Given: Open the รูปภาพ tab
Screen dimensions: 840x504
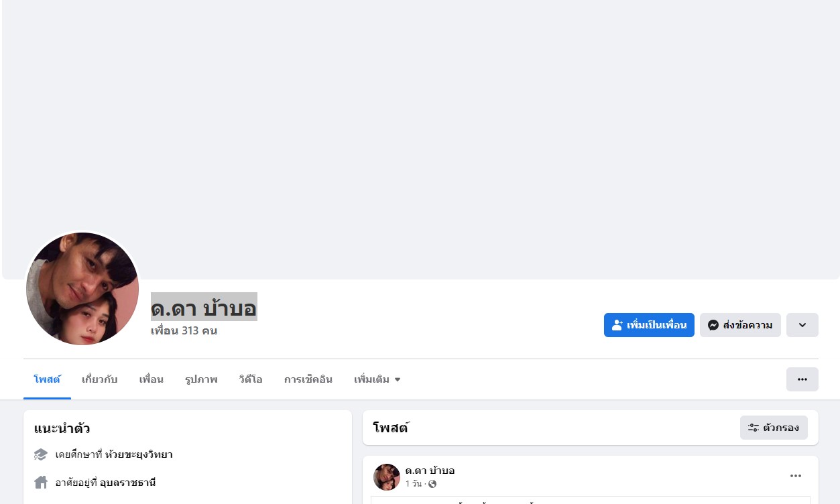Looking at the screenshot, I should point(201,379).
